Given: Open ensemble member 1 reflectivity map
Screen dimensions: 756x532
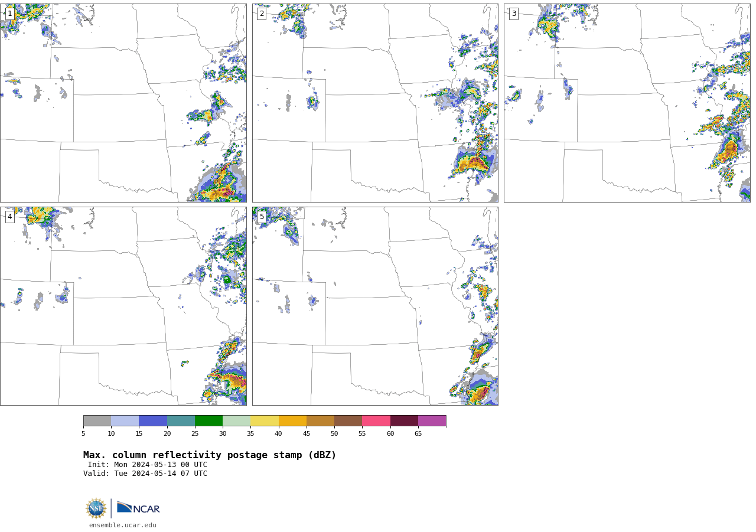Looking at the screenshot, I should click(123, 103).
